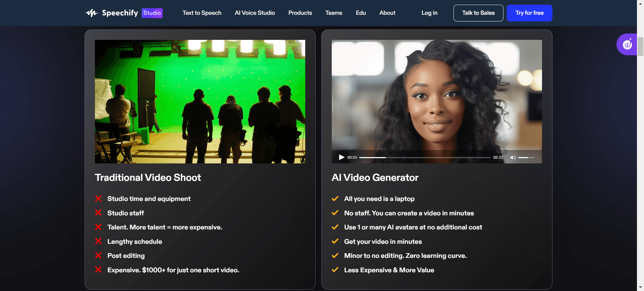Open the AI Voice Studio menu
The height and width of the screenshot is (291, 644).
click(255, 13)
